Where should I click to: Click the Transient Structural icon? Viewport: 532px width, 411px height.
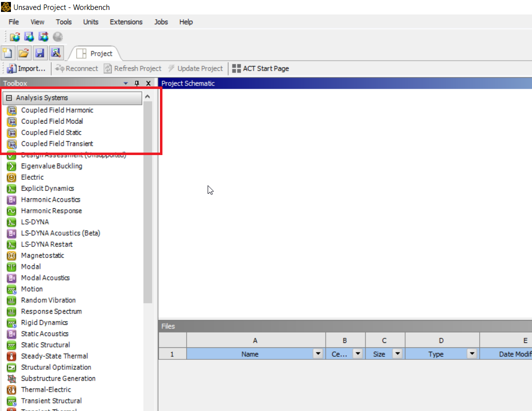pyautogui.click(x=11, y=401)
